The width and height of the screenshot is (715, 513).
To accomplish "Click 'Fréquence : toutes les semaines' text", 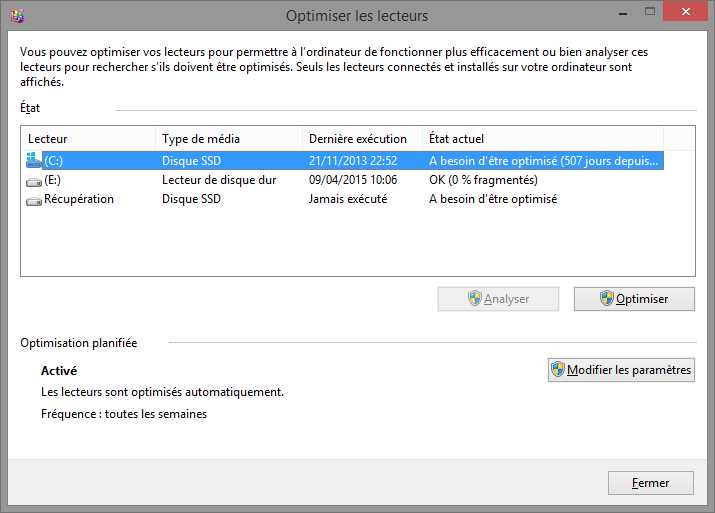I will [x=124, y=414].
